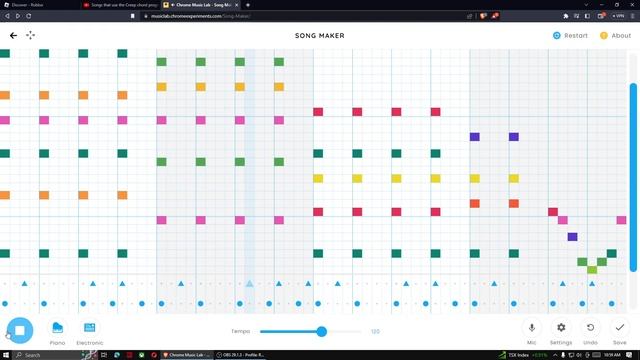Viewport: 640px width, 360px height.
Task: Toggle the lone indigo note in descending run
Action: click(x=572, y=237)
